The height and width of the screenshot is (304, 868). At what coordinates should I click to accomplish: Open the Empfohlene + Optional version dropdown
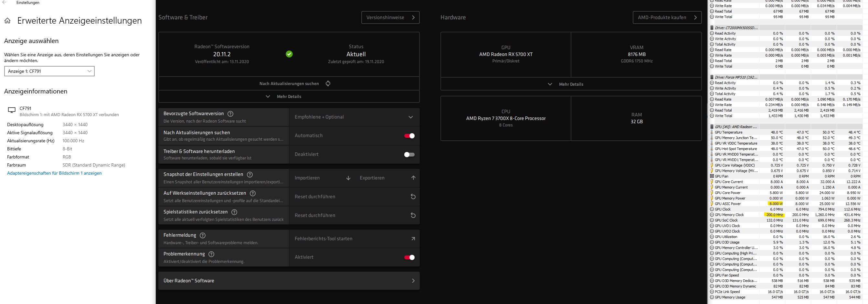pyautogui.click(x=354, y=117)
